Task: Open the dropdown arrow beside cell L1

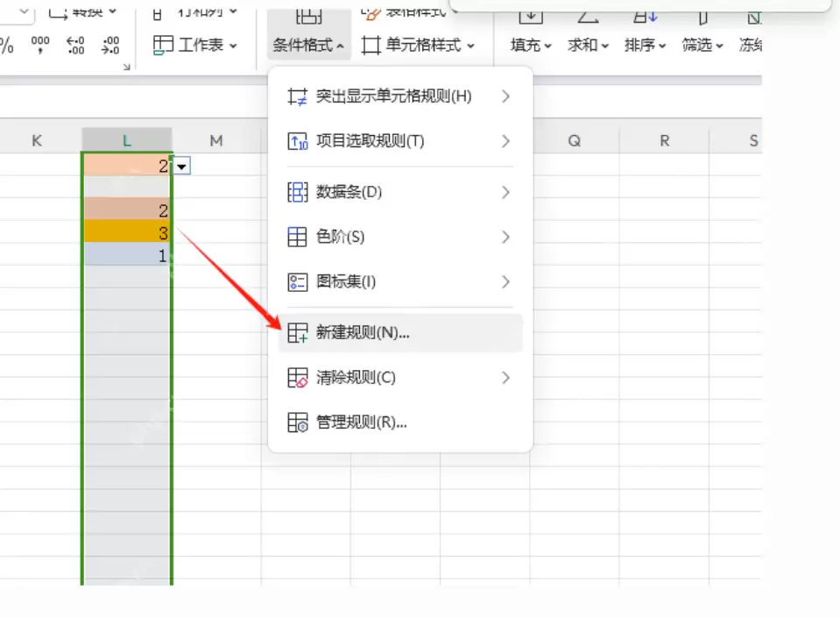Action: click(181, 167)
